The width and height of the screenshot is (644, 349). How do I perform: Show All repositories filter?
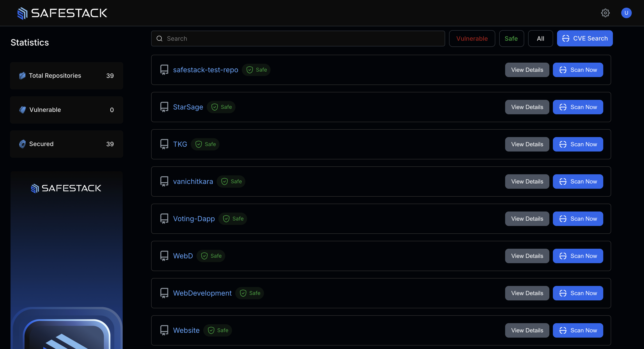coord(540,39)
